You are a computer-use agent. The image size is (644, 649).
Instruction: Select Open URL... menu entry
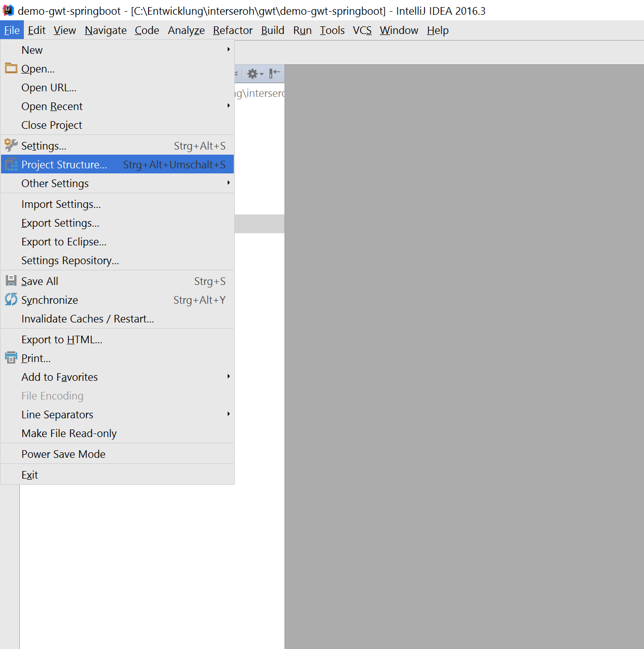pyautogui.click(x=118, y=87)
